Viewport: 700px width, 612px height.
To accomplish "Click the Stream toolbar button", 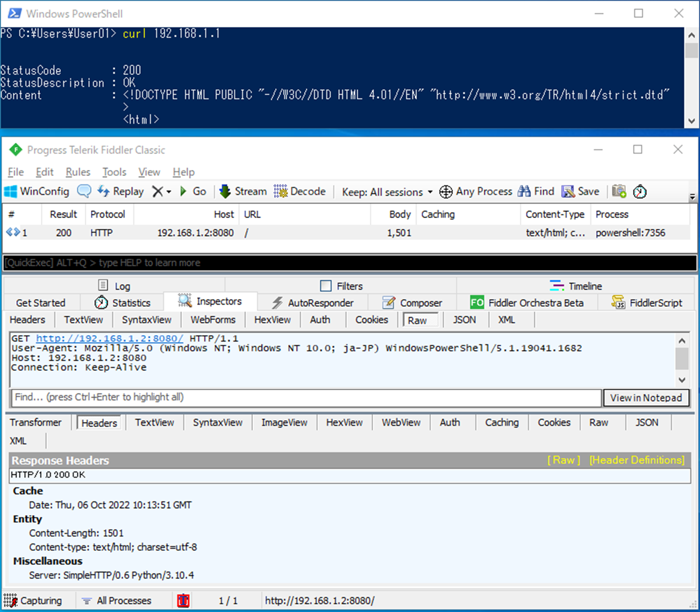I will (243, 192).
